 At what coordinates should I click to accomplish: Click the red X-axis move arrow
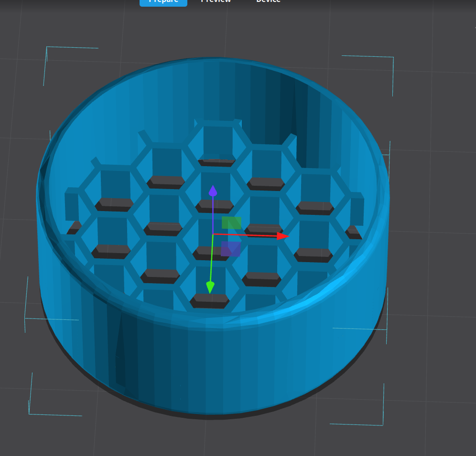pyautogui.click(x=282, y=236)
